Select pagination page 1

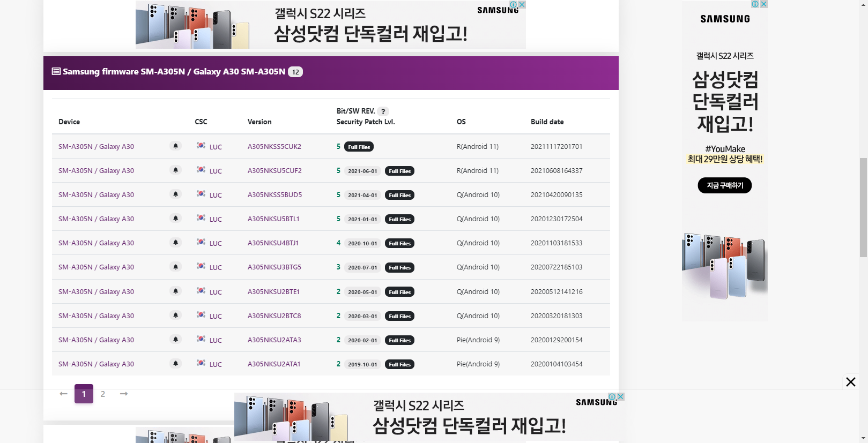tap(84, 394)
